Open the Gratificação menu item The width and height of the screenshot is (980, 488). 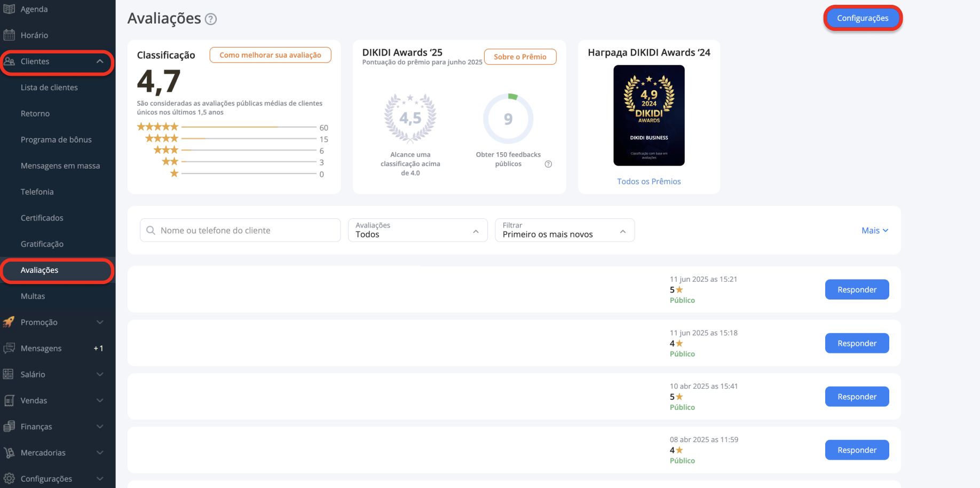42,244
